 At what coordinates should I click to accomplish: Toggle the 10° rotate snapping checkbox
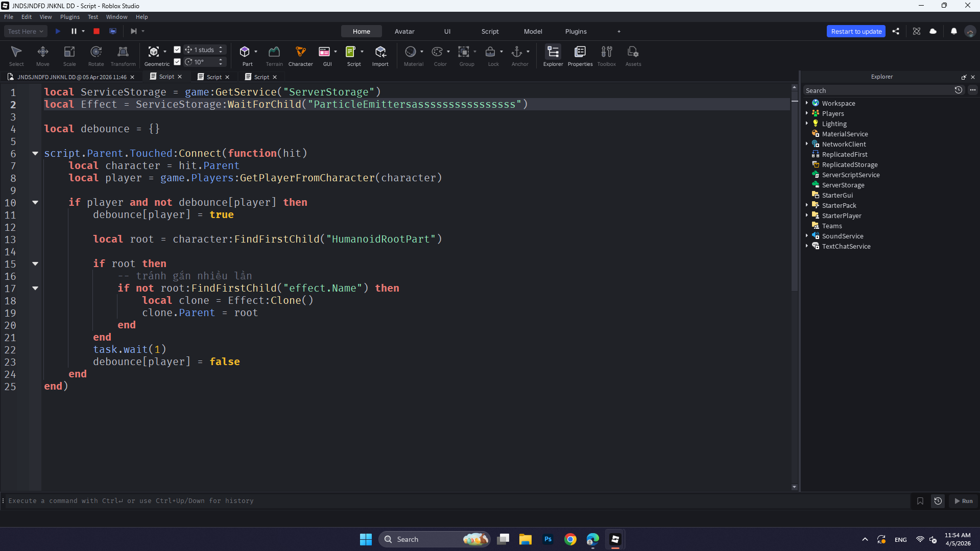(x=177, y=62)
